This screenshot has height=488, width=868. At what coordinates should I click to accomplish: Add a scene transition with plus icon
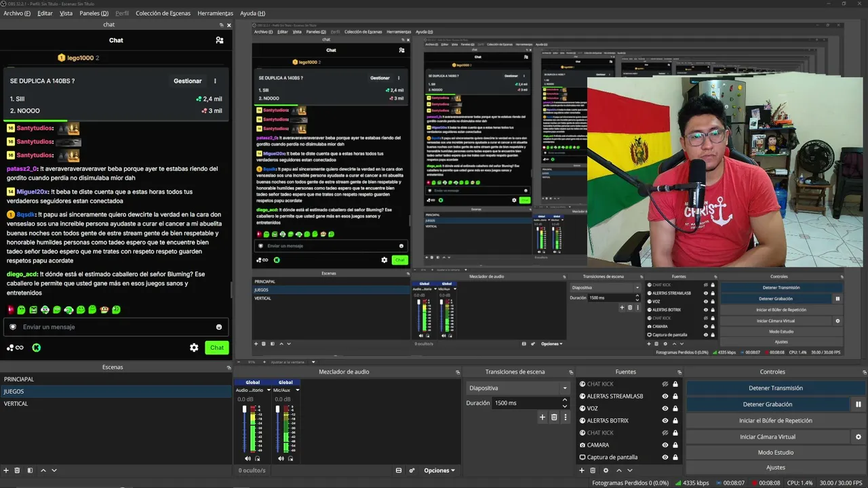pyautogui.click(x=542, y=418)
